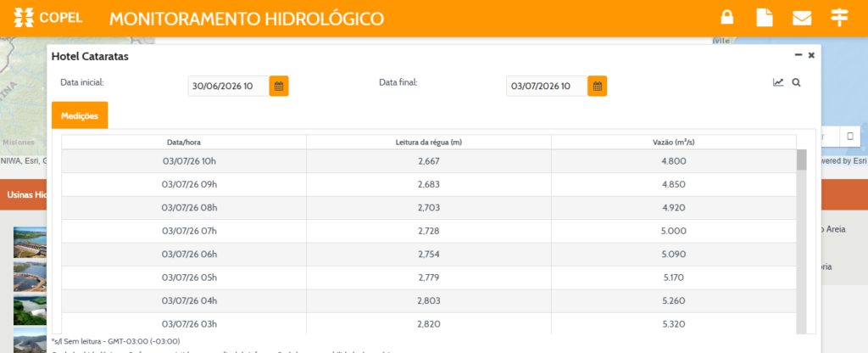
Task: Open the signpost icon in header
Action: pyautogui.click(x=839, y=18)
